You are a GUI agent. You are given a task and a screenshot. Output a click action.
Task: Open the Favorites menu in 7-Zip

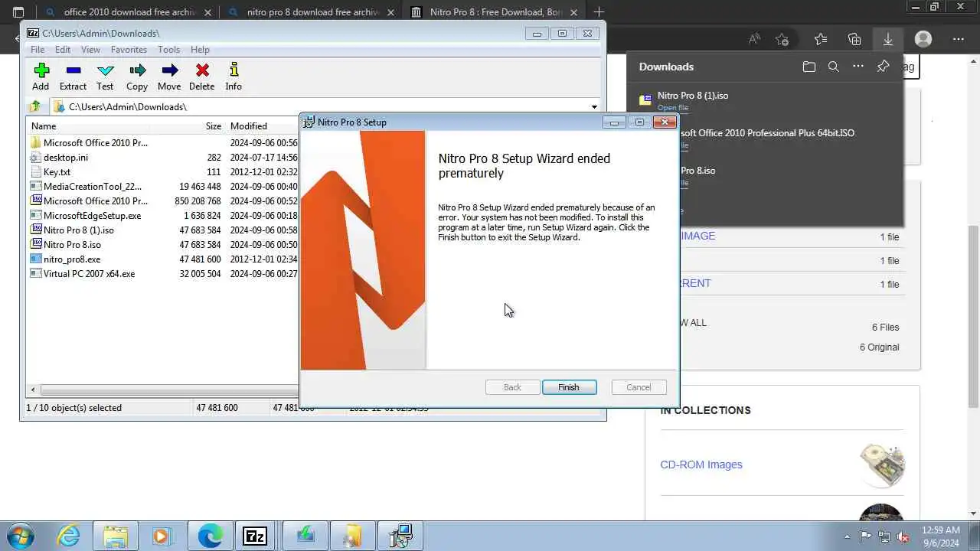(x=129, y=50)
